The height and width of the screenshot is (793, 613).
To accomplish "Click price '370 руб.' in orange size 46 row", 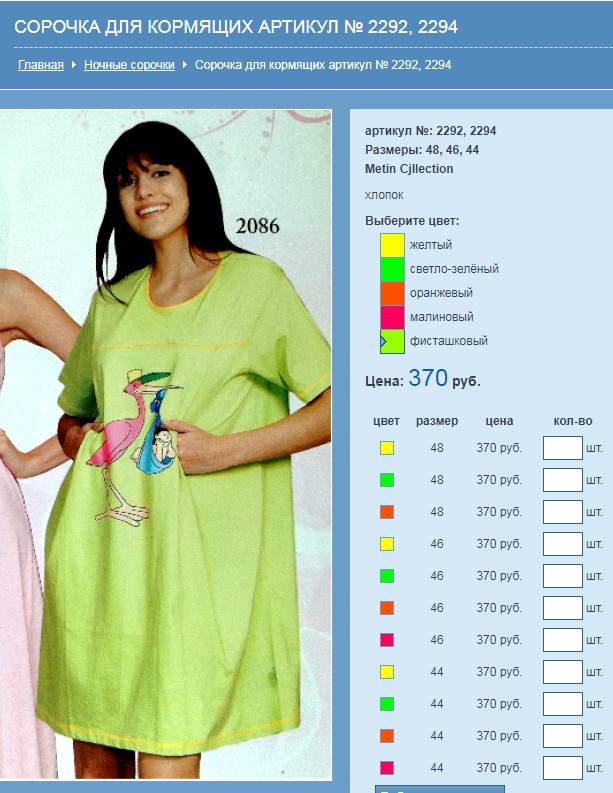I will tap(499, 608).
